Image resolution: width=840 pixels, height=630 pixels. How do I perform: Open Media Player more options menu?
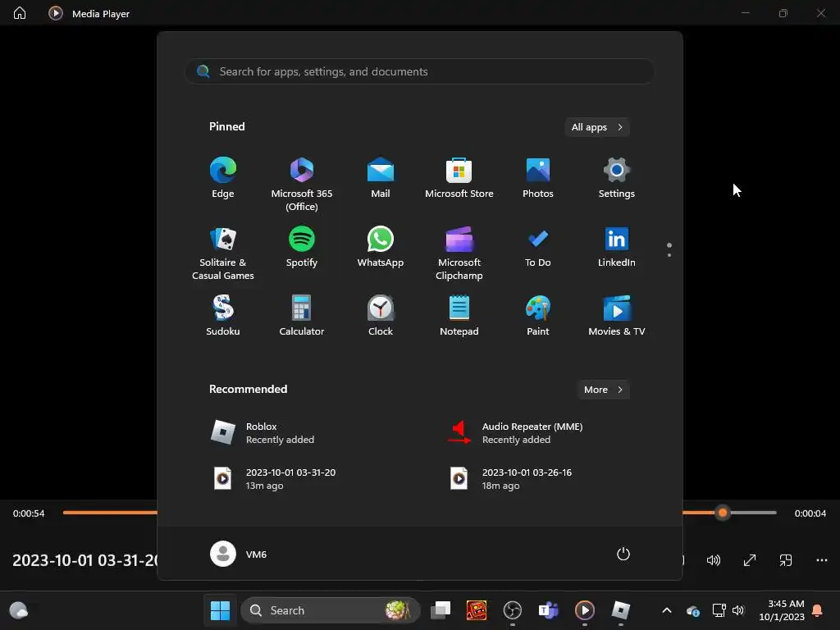(x=821, y=560)
